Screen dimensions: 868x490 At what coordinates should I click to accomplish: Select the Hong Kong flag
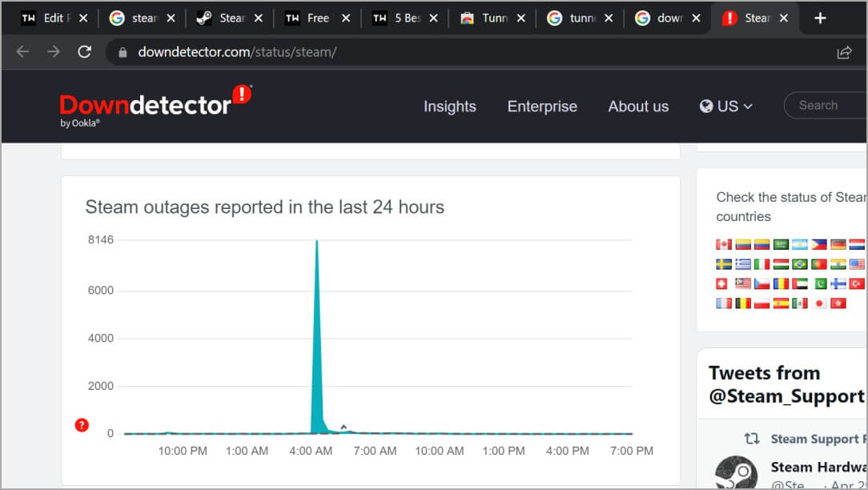838,303
